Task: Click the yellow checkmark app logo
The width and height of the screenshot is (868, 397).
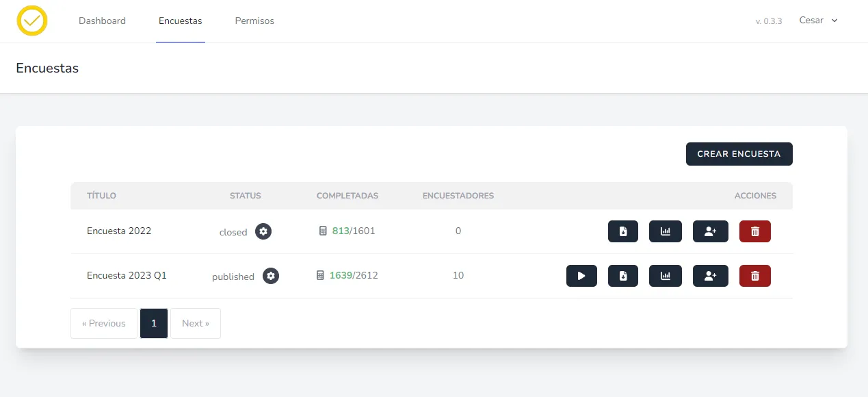Action: click(32, 21)
